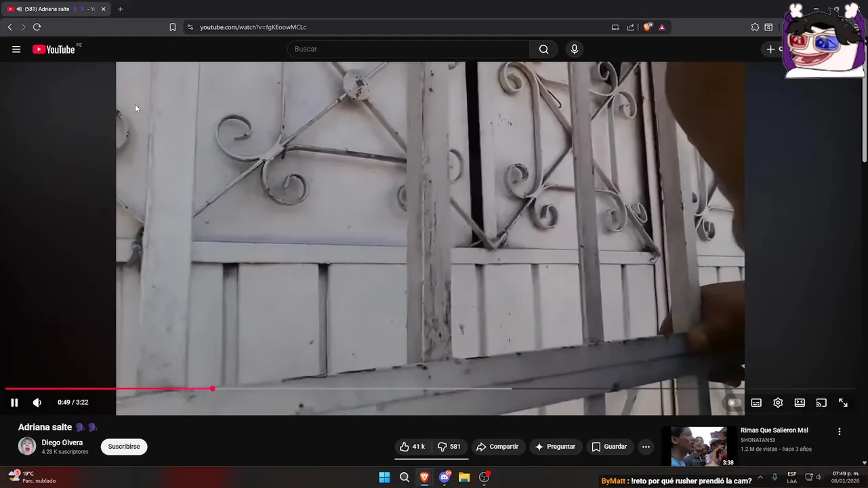Switch to Brave in the taskbar
Image resolution: width=868 pixels, height=488 pixels.
click(424, 477)
